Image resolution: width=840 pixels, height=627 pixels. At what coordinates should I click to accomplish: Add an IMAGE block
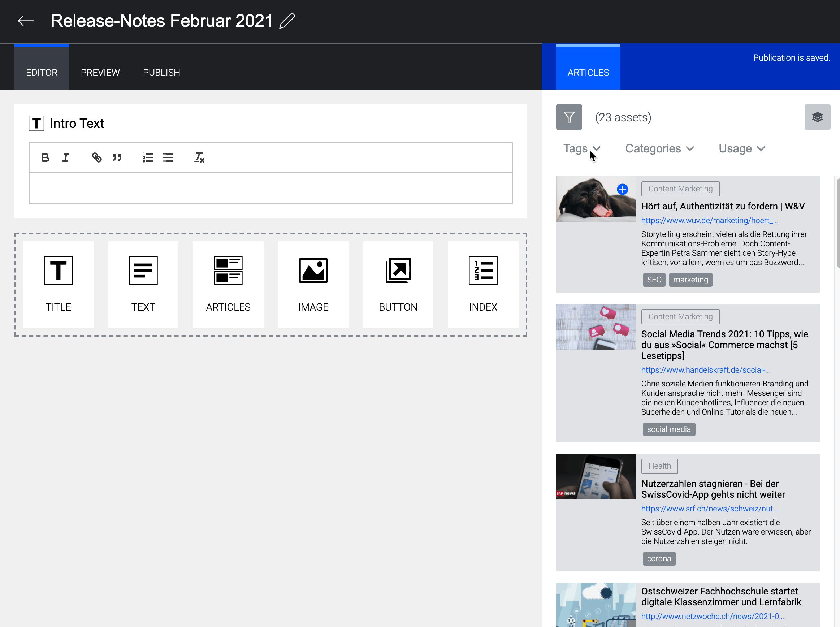tap(313, 285)
